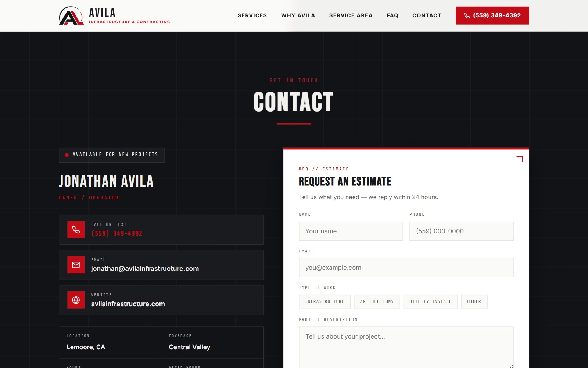
Task: Focus the email address input field
Action: [406, 268]
